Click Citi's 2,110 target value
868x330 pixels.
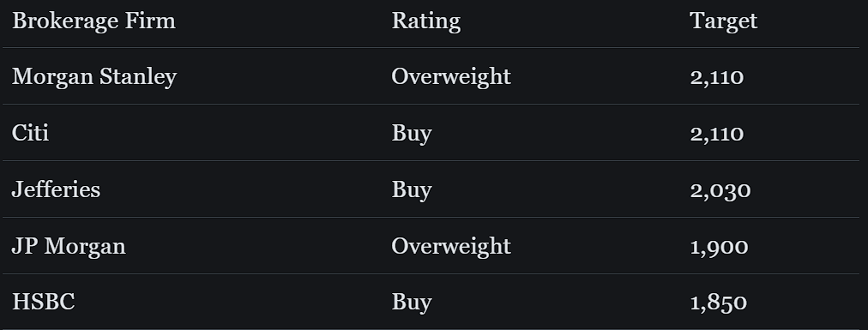[x=716, y=134]
